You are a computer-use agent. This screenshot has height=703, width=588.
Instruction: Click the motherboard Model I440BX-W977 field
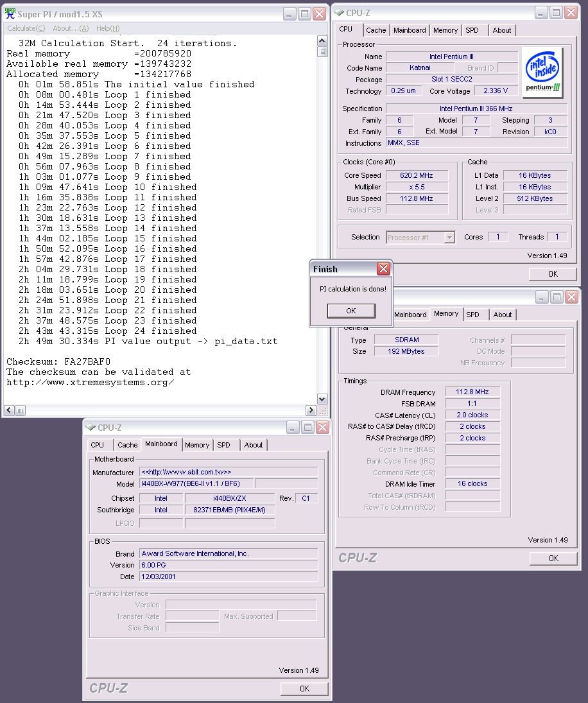pos(196,484)
